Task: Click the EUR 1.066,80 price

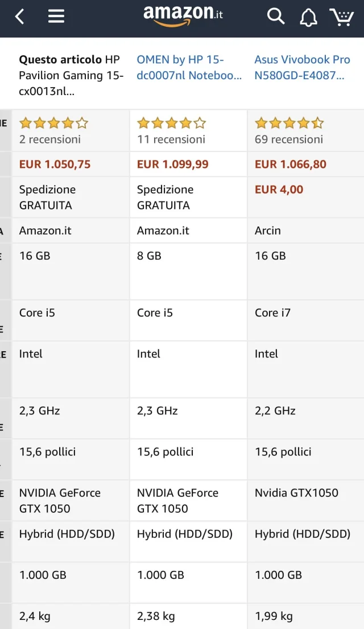Action: point(291,165)
